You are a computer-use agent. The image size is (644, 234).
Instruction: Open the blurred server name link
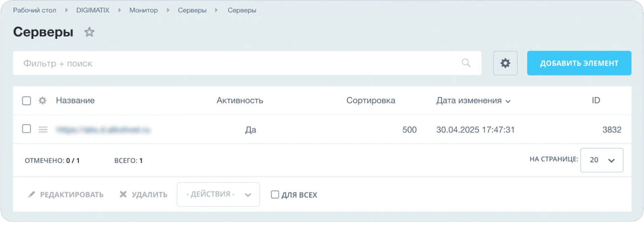(103, 129)
